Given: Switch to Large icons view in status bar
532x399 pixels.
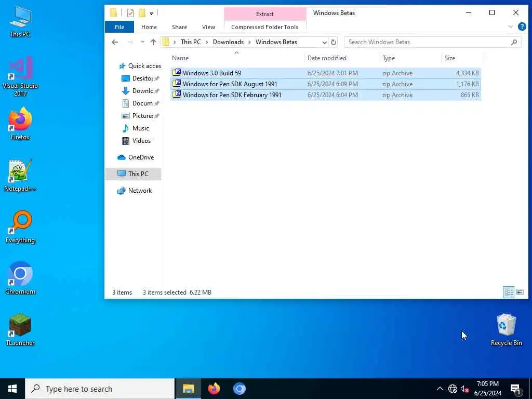Looking at the screenshot, I should (x=520, y=292).
